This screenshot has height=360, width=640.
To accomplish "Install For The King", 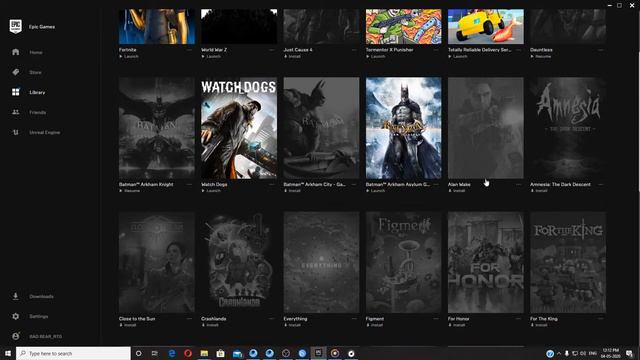I will tap(539, 325).
